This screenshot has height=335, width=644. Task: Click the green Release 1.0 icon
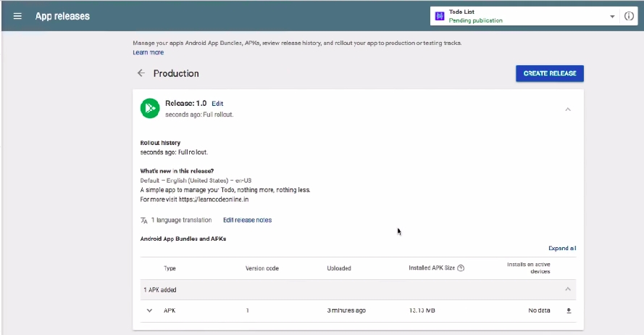click(x=150, y=108)
